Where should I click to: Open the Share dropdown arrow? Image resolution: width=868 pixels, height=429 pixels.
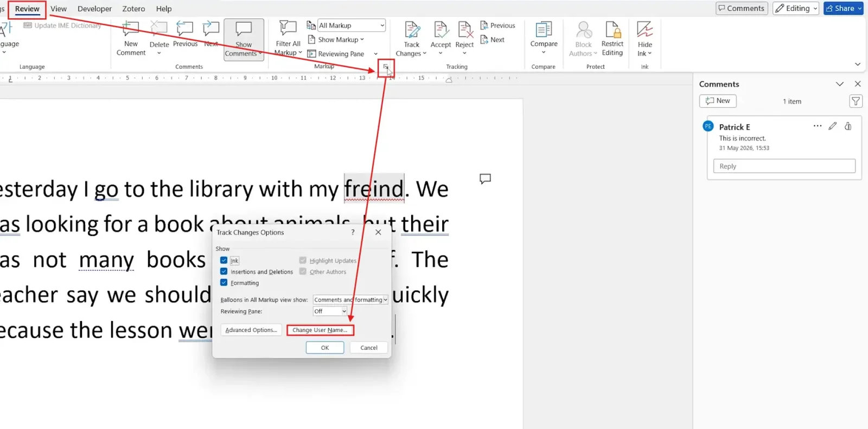pyautogui.click(x=860, y=8)
